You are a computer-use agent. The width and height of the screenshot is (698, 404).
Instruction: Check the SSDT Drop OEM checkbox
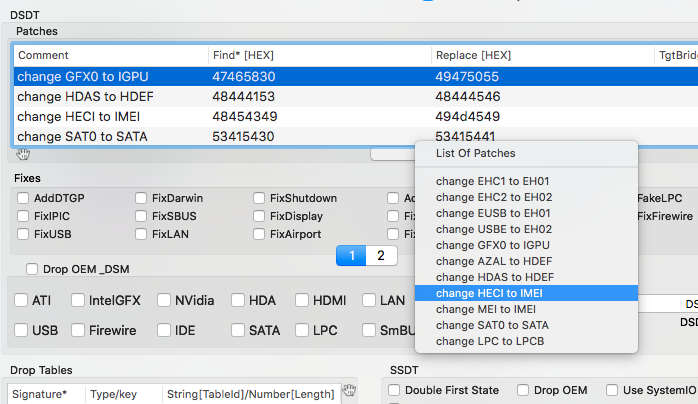coord(523,390)
